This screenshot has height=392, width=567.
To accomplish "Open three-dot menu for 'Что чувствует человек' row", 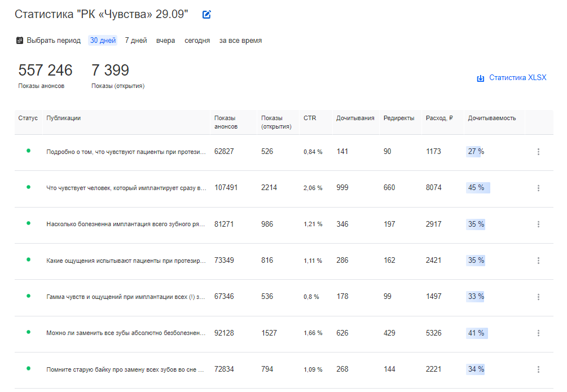I will 538,188.
